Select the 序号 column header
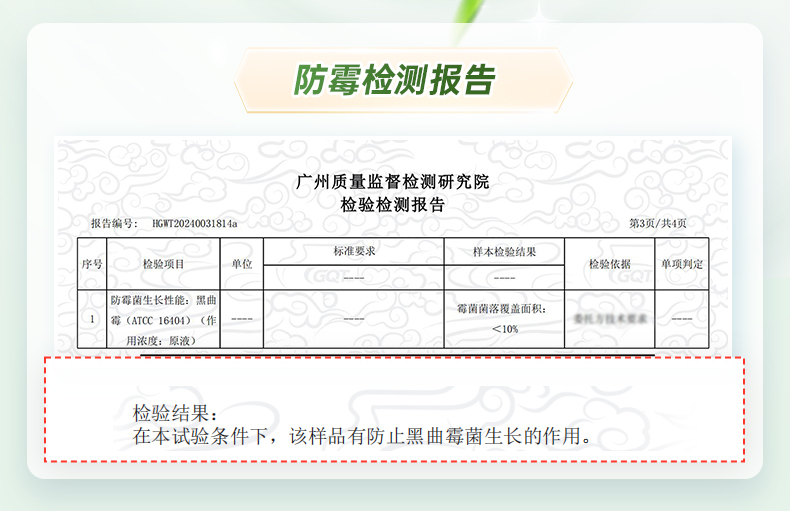 92,264
